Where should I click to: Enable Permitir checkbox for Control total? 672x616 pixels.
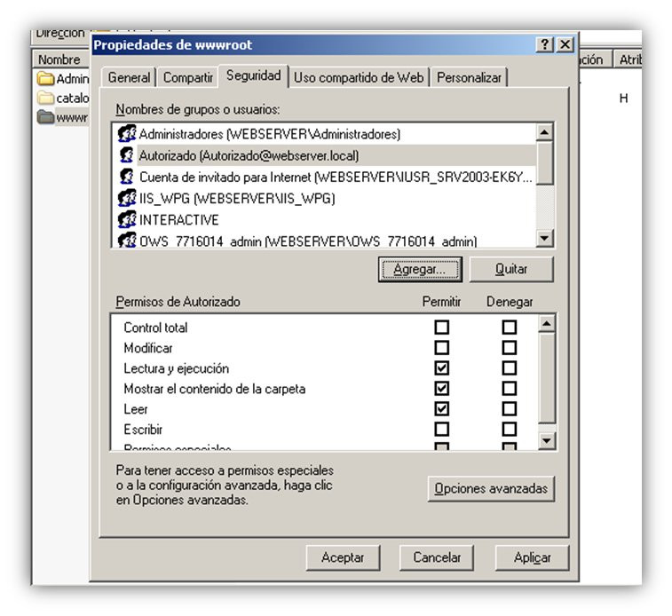click(441, 328)
